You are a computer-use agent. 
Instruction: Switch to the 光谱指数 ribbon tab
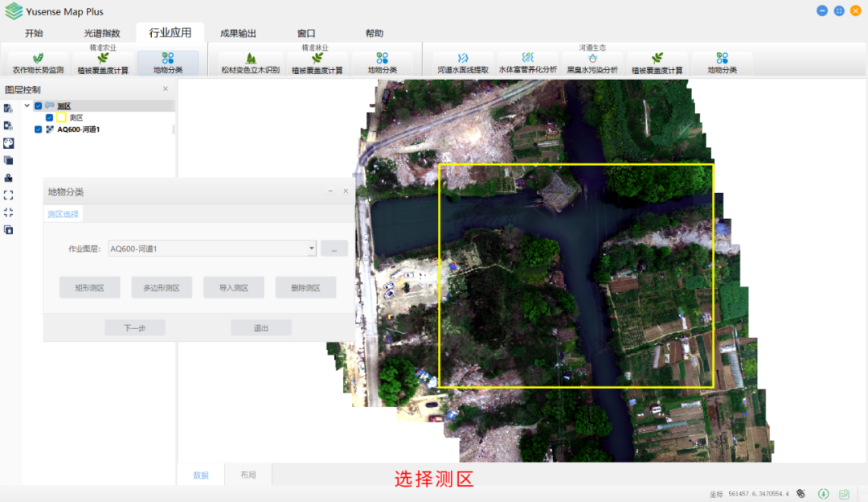tap(102, 33)
